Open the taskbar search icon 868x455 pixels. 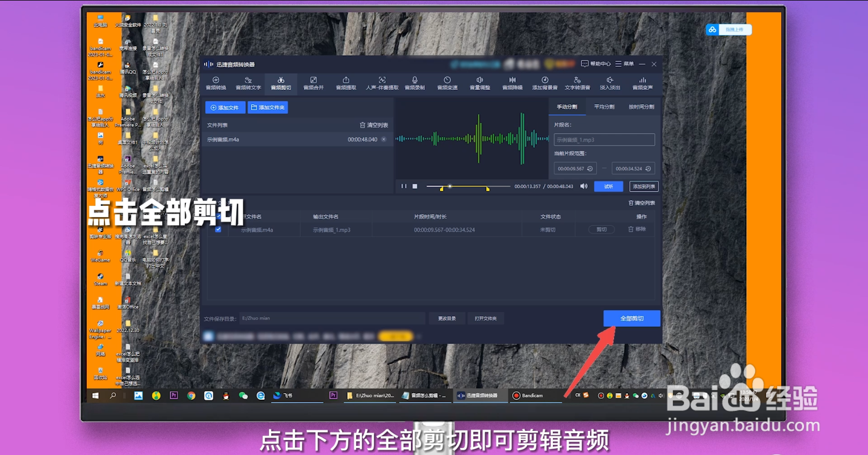tap(113, 396)
